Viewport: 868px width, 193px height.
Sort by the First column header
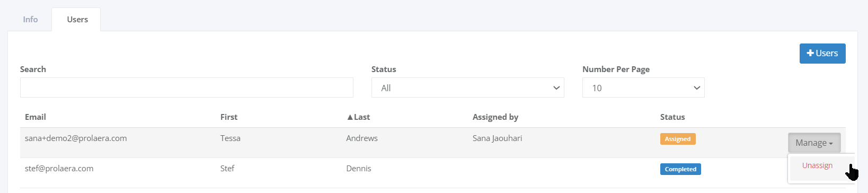(x=229, y=117)
